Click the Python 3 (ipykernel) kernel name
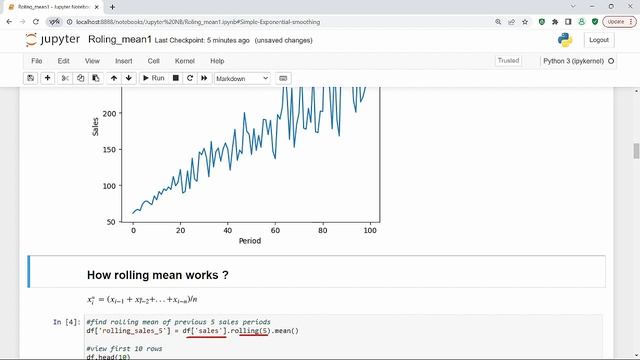 573,61
